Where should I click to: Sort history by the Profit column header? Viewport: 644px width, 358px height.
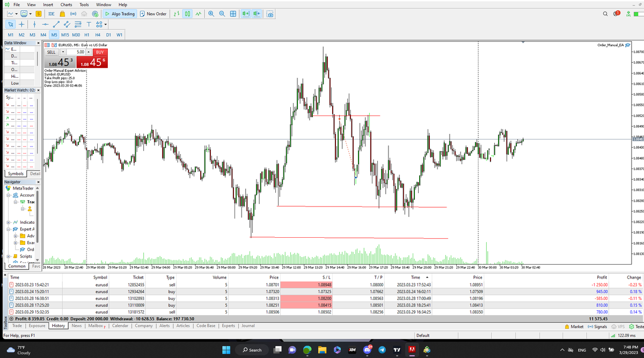pyautogui.click(x=602, y=277)
